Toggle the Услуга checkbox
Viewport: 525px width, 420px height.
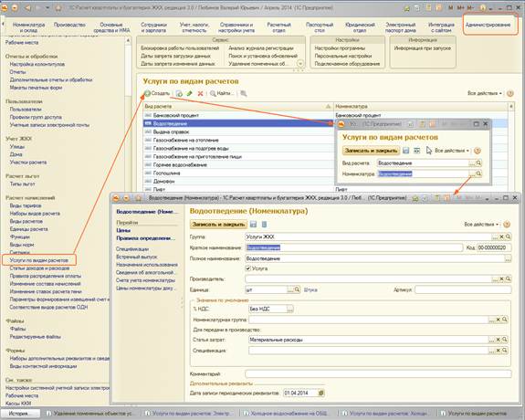click(x=248, y=268)
